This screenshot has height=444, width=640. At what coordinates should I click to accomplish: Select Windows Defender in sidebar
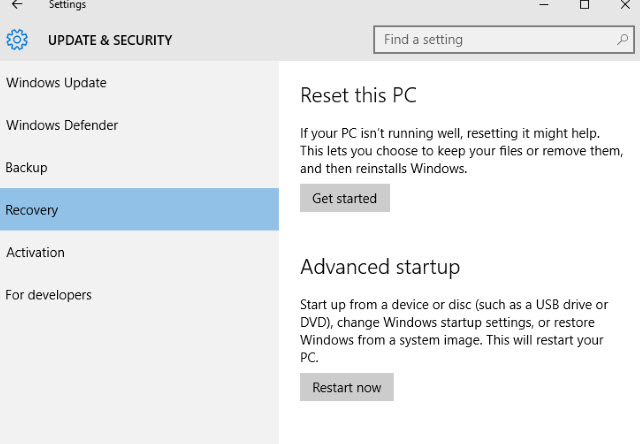139,125
